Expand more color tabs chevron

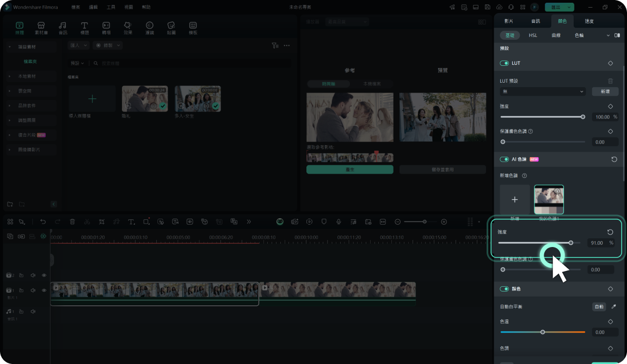[x=608, y=35]
